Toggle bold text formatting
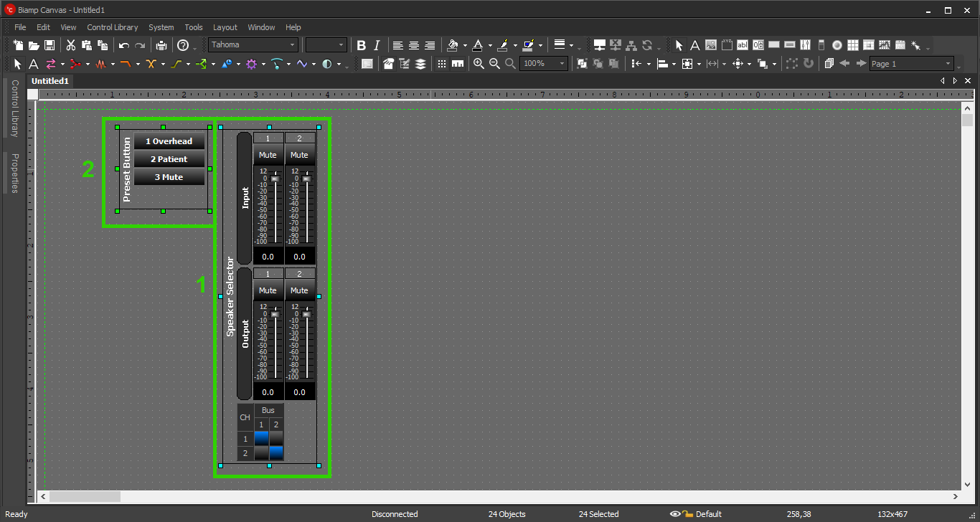This screenshot has width=980, height=522. 362,45
